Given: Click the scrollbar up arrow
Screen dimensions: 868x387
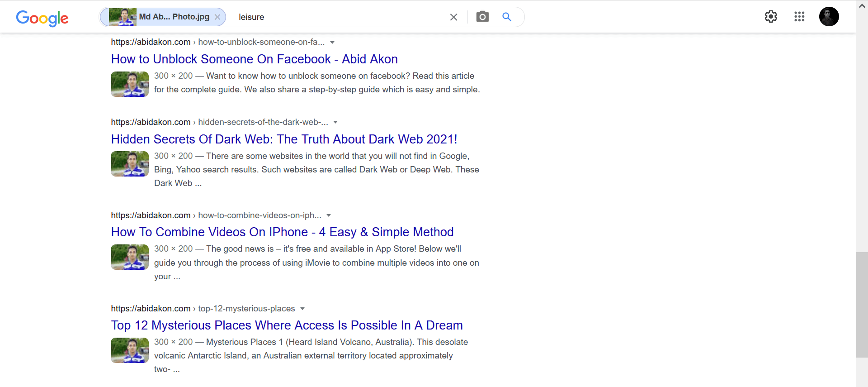Looking at the screenshot, I should point(862,5).
